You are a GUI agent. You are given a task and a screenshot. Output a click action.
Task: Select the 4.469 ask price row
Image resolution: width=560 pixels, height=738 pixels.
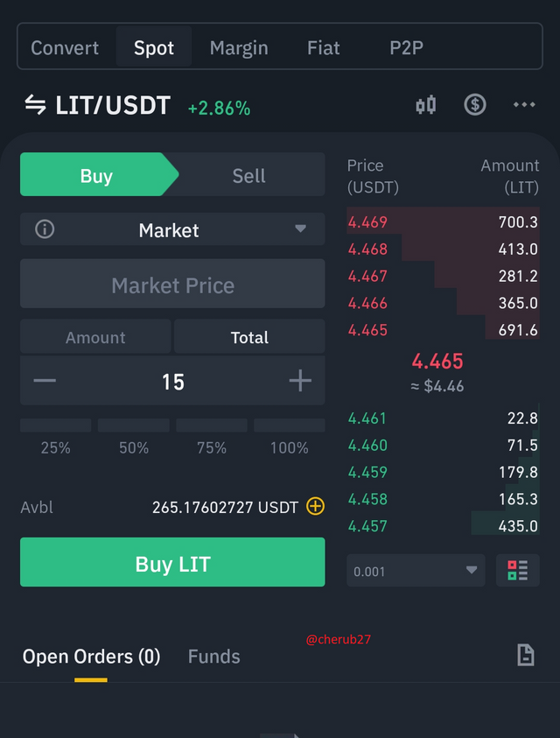[443, 221]
